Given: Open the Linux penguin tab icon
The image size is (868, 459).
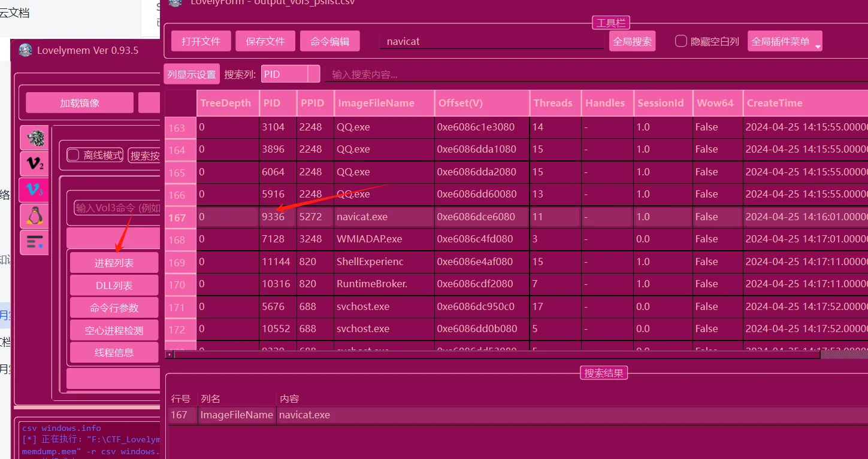Looking at the screenshot, I should tap(34, 216).
